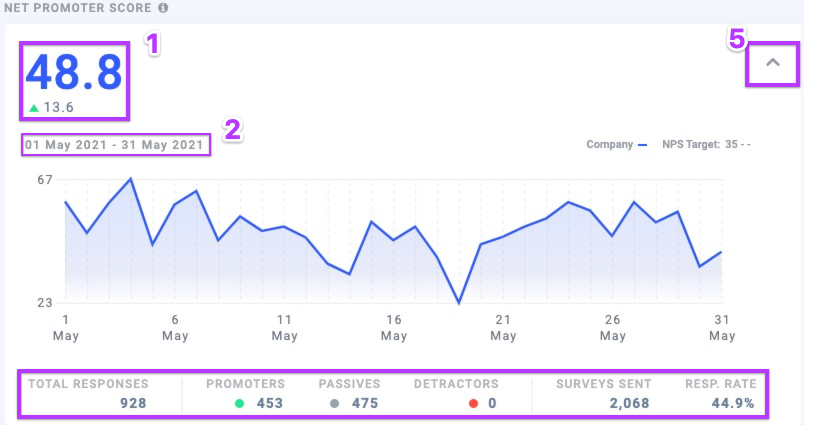The image size is (816, 425).
Task: Click the 67 y-axis label
Action: 44,180
